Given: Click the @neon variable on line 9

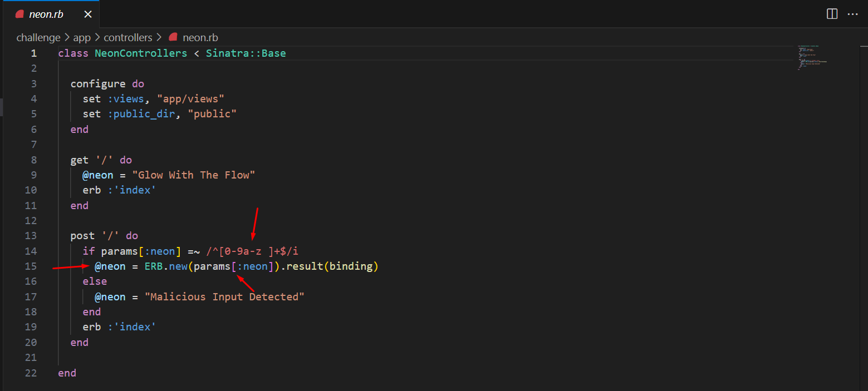Looking at the screenshot, I should (x=98, y=175).
